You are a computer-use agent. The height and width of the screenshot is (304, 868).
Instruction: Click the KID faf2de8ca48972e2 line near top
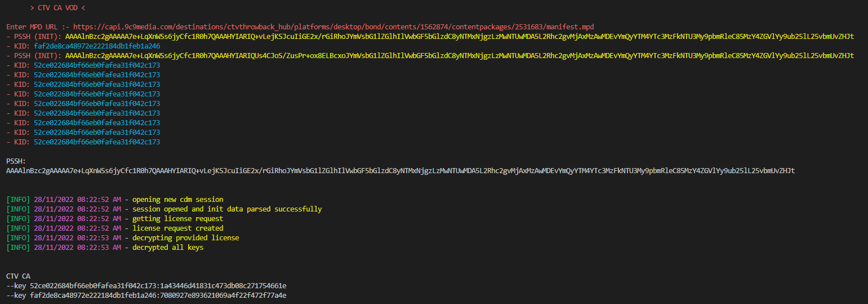(96, 46)
